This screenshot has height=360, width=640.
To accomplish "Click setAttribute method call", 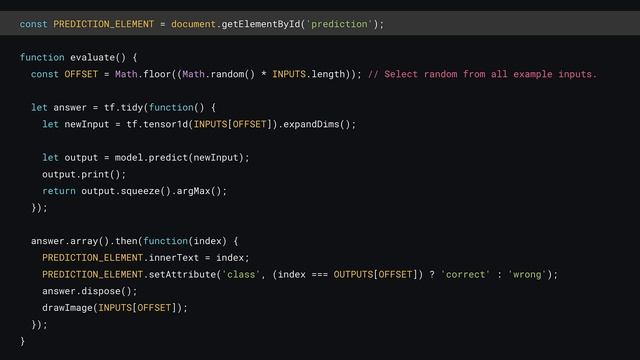I will click(x=182, y=275).
